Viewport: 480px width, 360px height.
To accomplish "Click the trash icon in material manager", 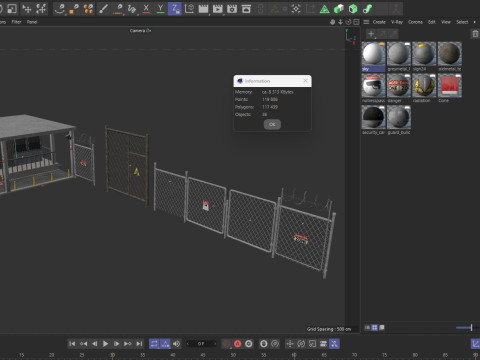I will [475, 34].
